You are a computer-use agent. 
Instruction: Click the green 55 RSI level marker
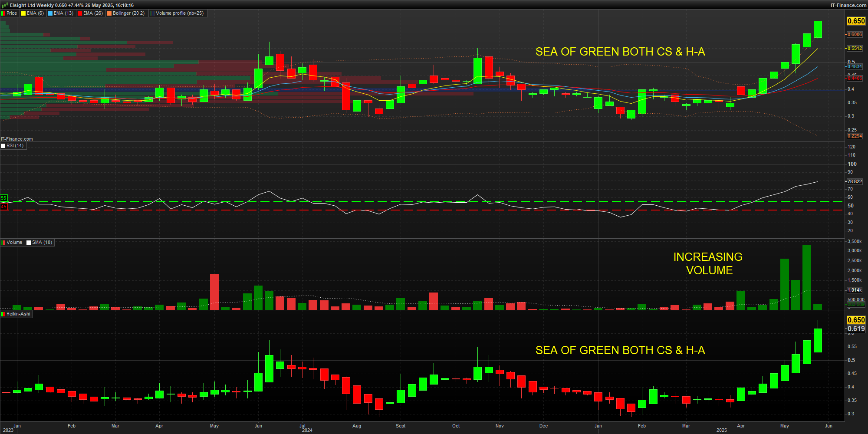(3, 198)
